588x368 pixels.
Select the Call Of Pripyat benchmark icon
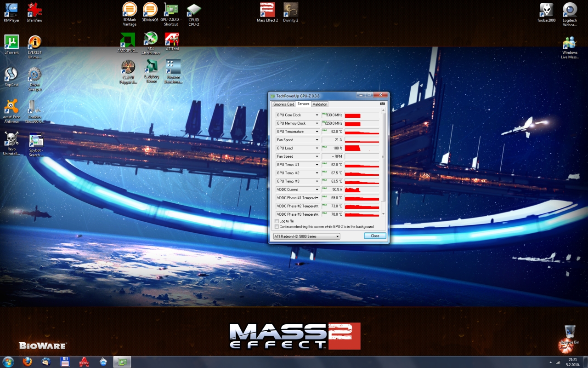click(128, 71)
